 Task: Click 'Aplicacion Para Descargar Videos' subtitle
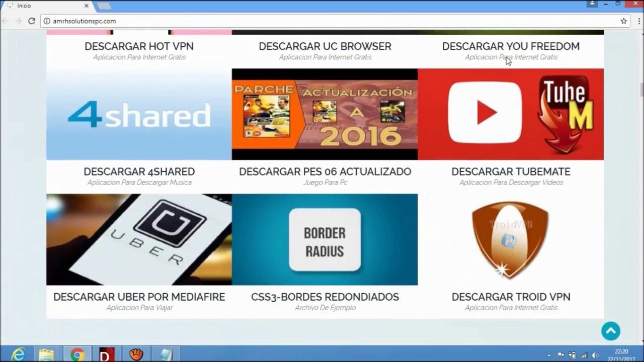click(511, 183)
